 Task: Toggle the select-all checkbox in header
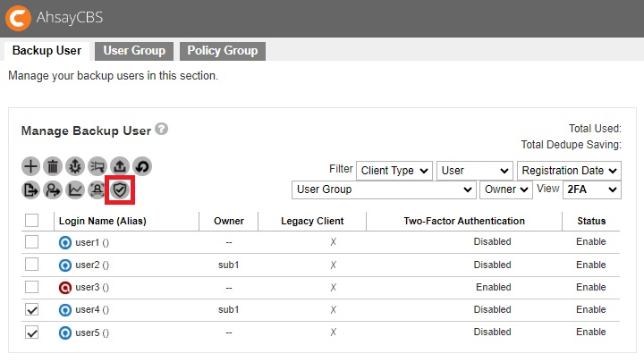(31, 220)
